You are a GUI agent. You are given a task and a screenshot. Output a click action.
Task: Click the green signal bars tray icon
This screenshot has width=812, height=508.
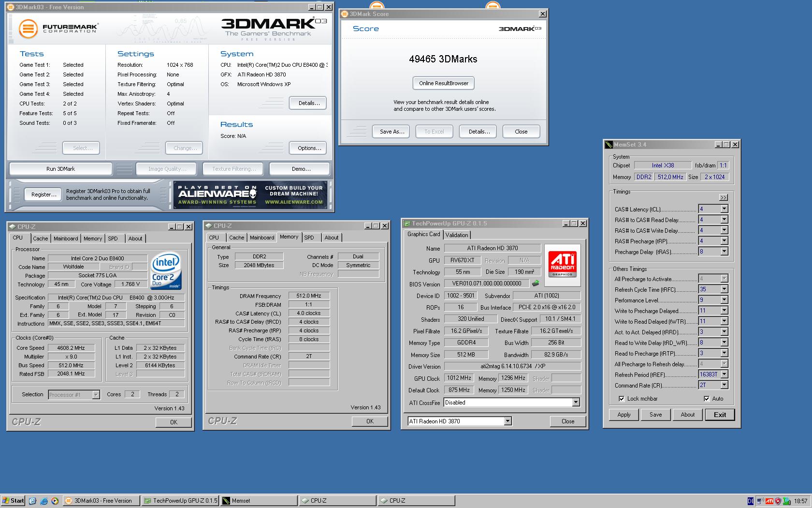click(x=786, y=501)
